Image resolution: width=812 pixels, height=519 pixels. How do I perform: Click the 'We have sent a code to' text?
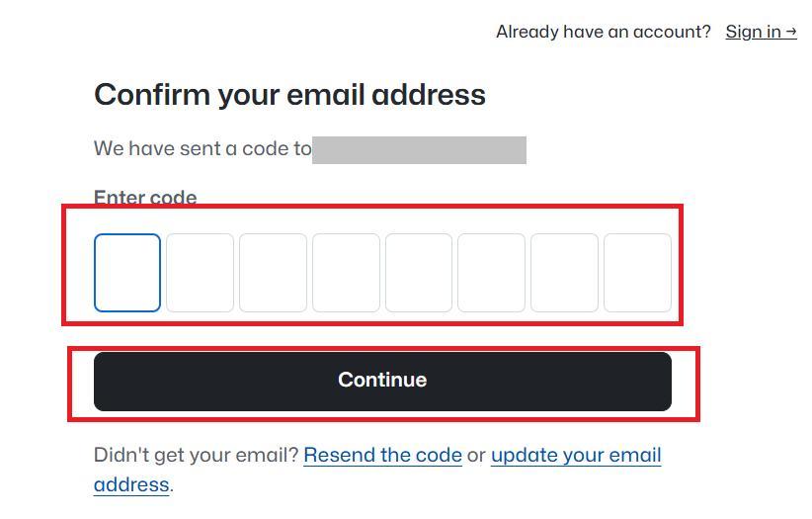click(203, 149)
